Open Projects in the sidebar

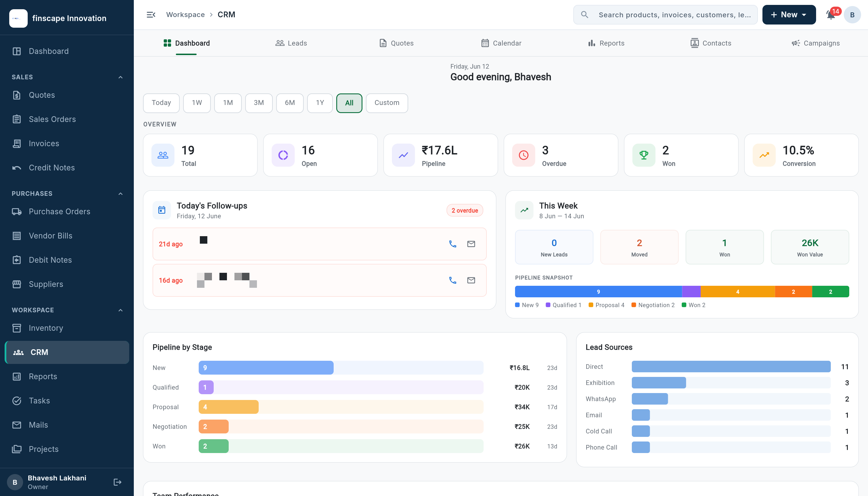(67, 449)
